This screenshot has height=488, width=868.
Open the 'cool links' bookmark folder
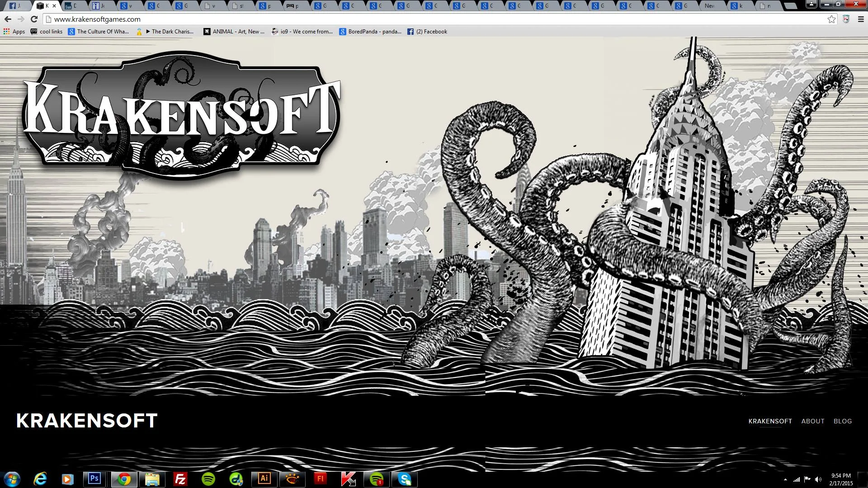(x=47, y=32)
